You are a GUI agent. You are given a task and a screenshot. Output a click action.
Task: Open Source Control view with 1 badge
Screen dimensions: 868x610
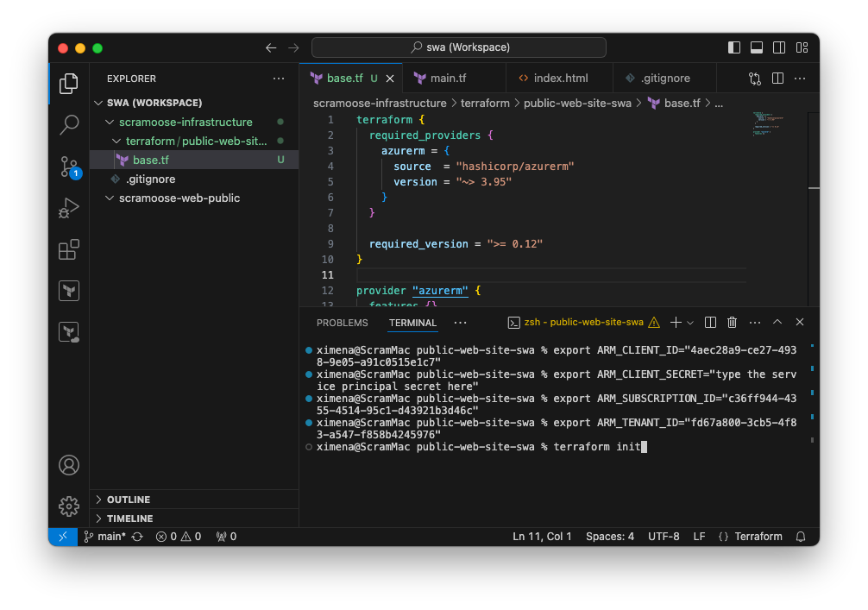70,167
